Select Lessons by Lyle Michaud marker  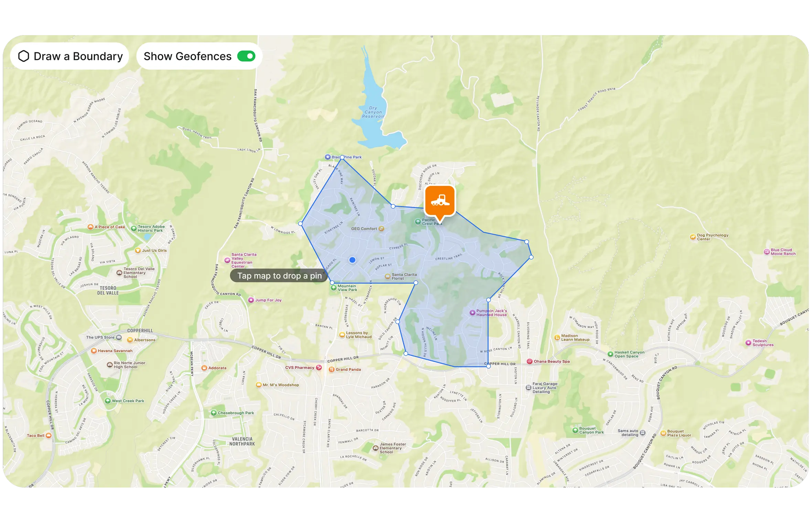coord(342,335)
